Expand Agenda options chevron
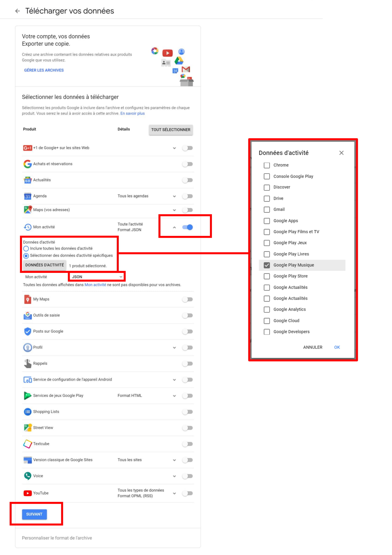The width and height of the screenshot is (392, 555). (174, 196)
